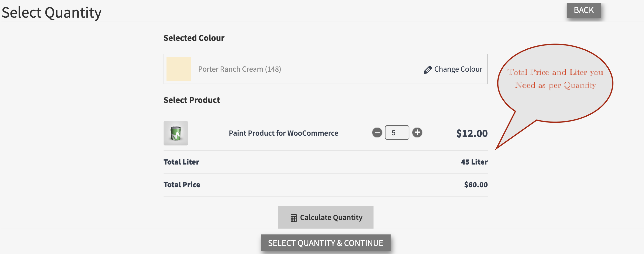
Task: Click the 45 Liter total value
Action: click(x=474, y=162)
